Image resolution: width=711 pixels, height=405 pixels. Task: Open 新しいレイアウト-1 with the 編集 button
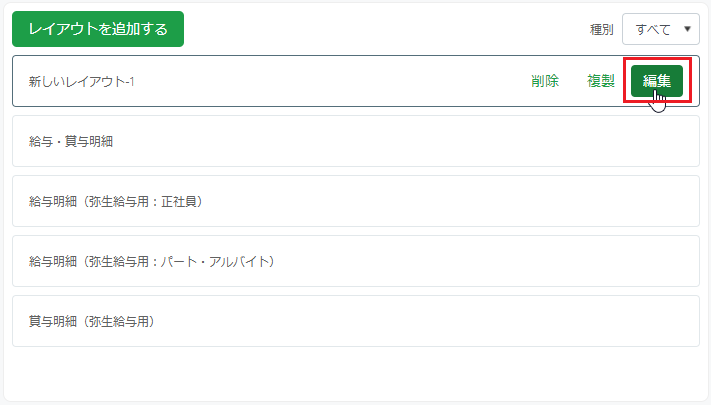point(657,81)
